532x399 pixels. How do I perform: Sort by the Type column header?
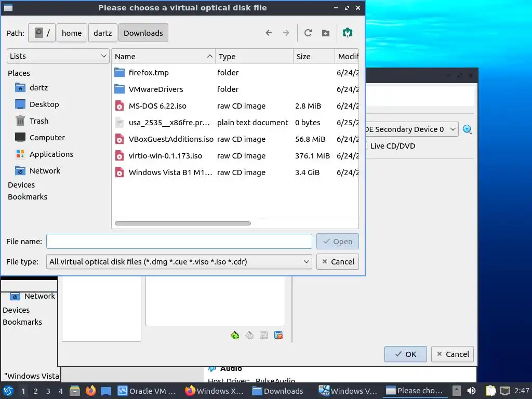(254, 56)
